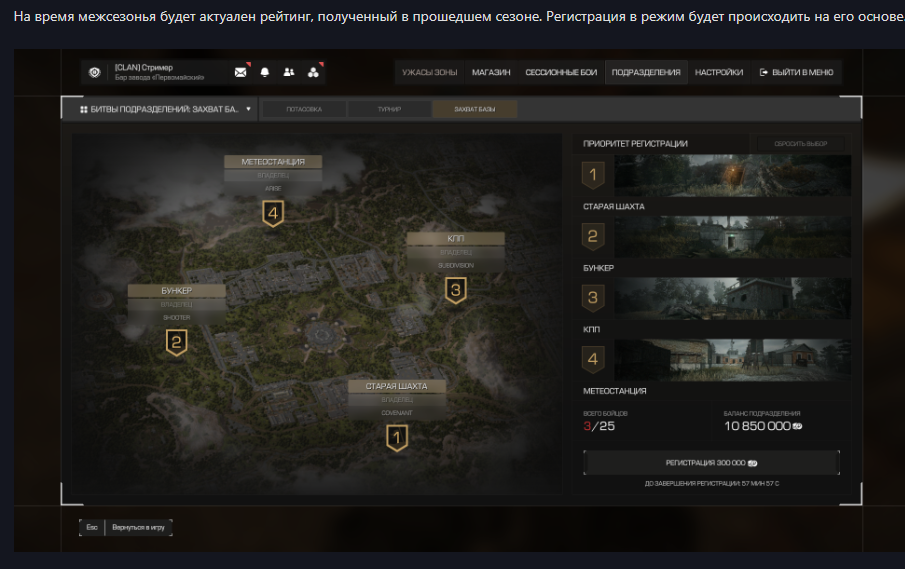Open the Настройки menu
Screen dimensions: 905x569
(718, 72)
